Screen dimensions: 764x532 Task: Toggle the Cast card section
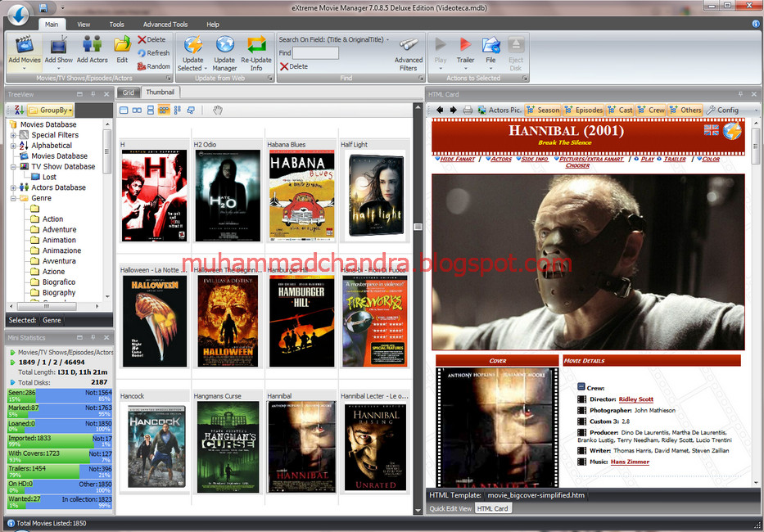[x=620, y=110]
